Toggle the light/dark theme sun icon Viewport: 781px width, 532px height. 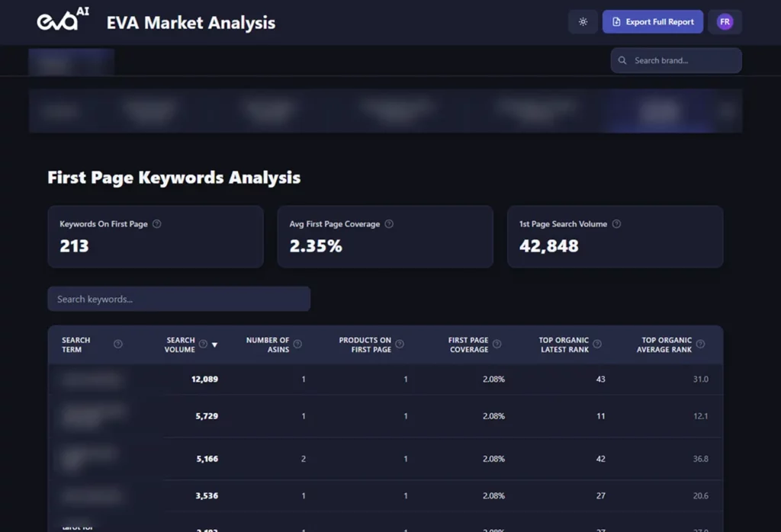(x=583, y=22)
